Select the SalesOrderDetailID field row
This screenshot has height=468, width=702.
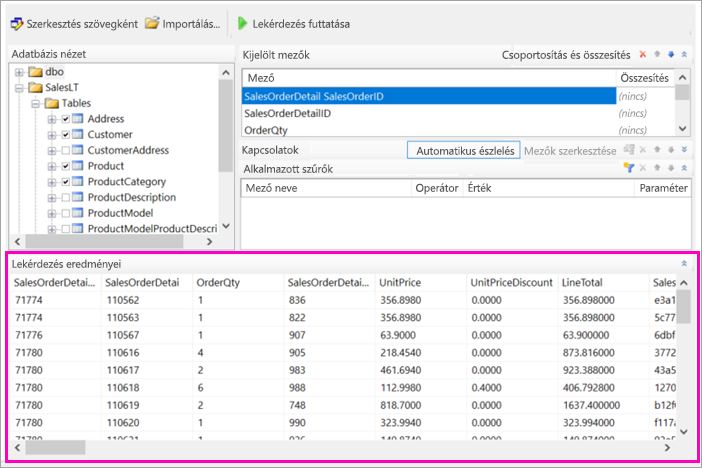(428, 113)
